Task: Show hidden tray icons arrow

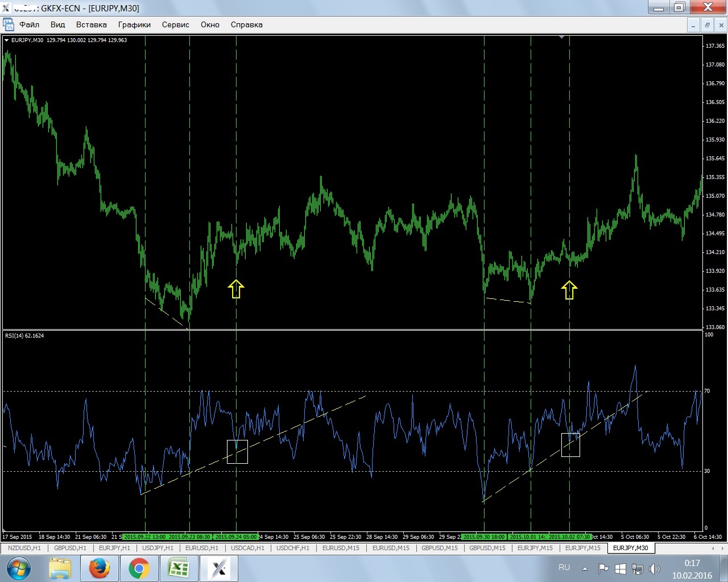Action: point(585,568)
